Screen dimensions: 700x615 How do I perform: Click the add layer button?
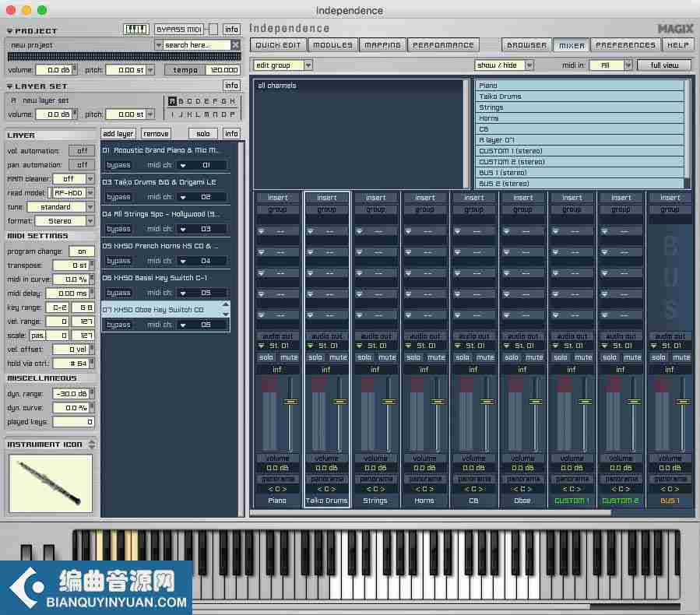118,133
